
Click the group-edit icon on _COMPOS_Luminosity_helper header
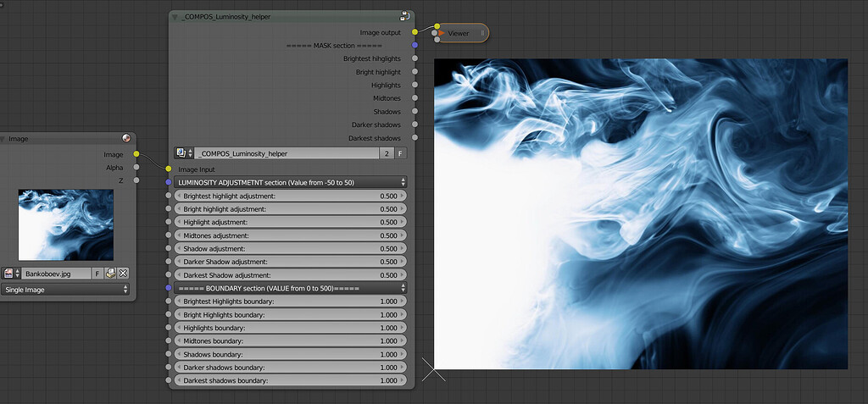(x=404, y=16)
